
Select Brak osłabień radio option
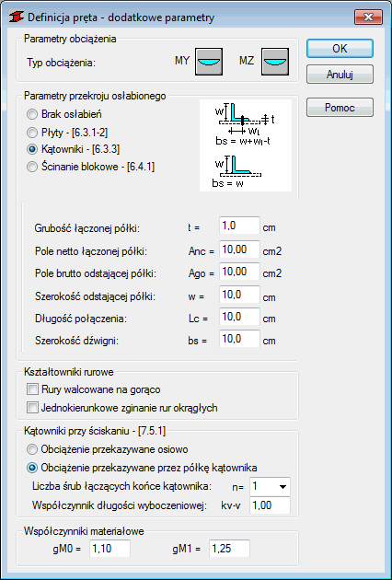(x=64, y=114)
